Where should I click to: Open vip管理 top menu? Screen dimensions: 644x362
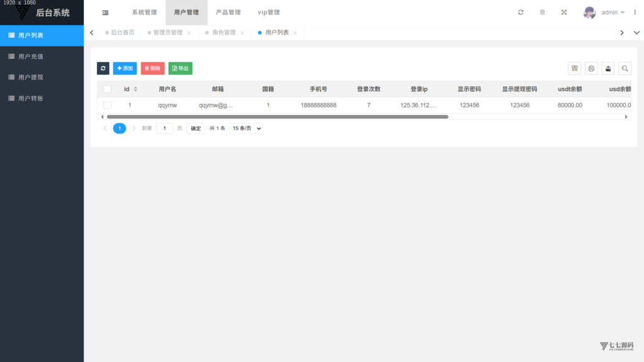(x=269, y=13)
